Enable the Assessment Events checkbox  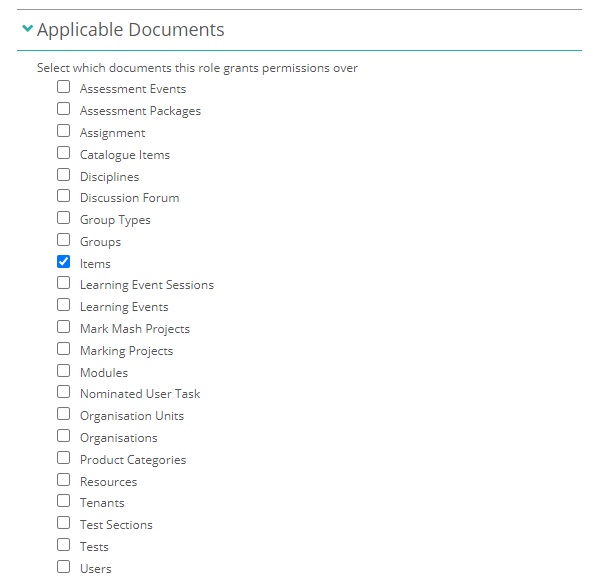(64, 87)
